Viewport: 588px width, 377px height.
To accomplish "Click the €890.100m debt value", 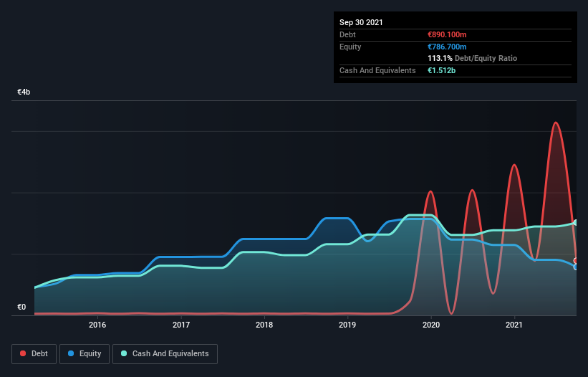I will point(447,35).
